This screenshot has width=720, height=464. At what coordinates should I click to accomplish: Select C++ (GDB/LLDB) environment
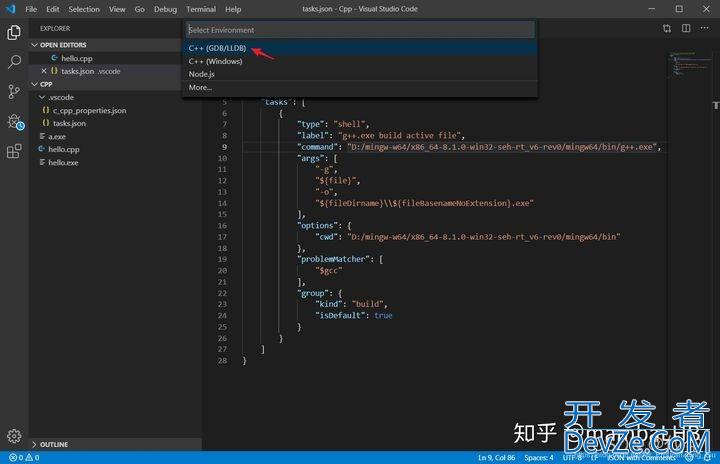(360, 48)
